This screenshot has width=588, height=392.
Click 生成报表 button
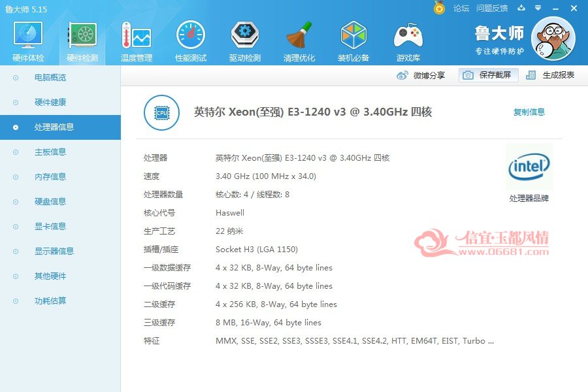(x=550, y=75)
